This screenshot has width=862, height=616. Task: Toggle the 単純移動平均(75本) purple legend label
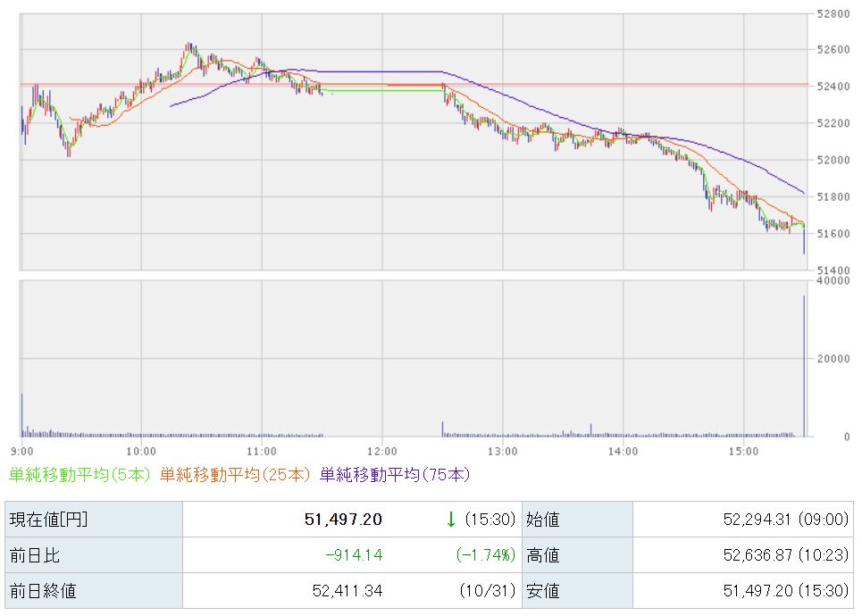394,475
